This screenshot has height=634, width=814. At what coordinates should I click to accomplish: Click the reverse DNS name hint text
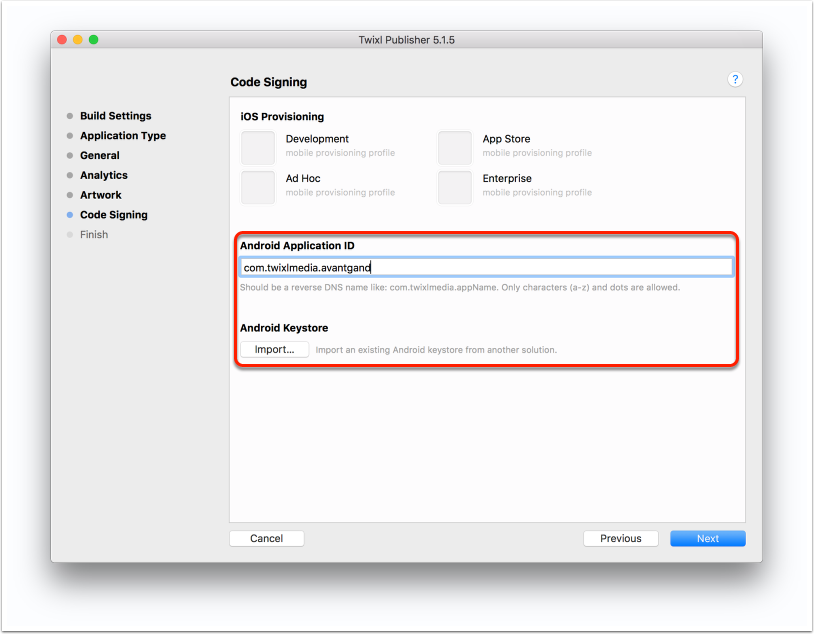click(459, 287)
